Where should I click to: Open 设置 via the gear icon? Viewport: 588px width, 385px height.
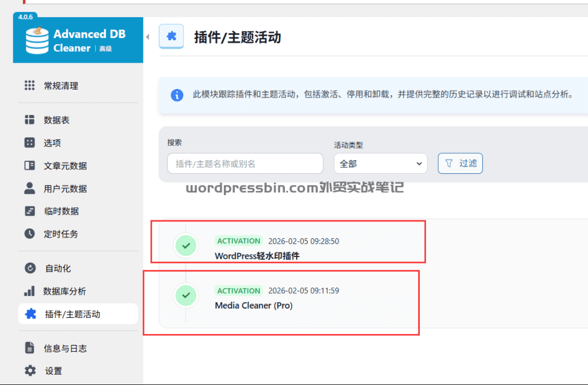pos(31,371)
